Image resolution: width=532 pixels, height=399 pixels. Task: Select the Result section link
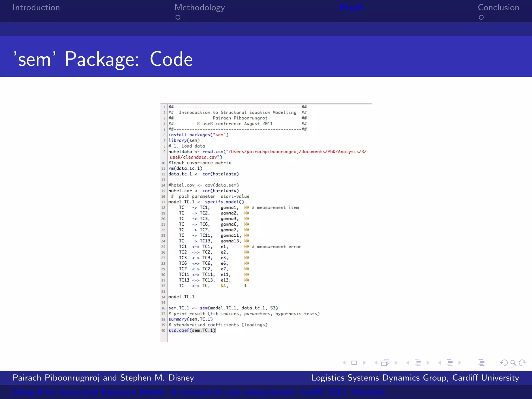351,8
